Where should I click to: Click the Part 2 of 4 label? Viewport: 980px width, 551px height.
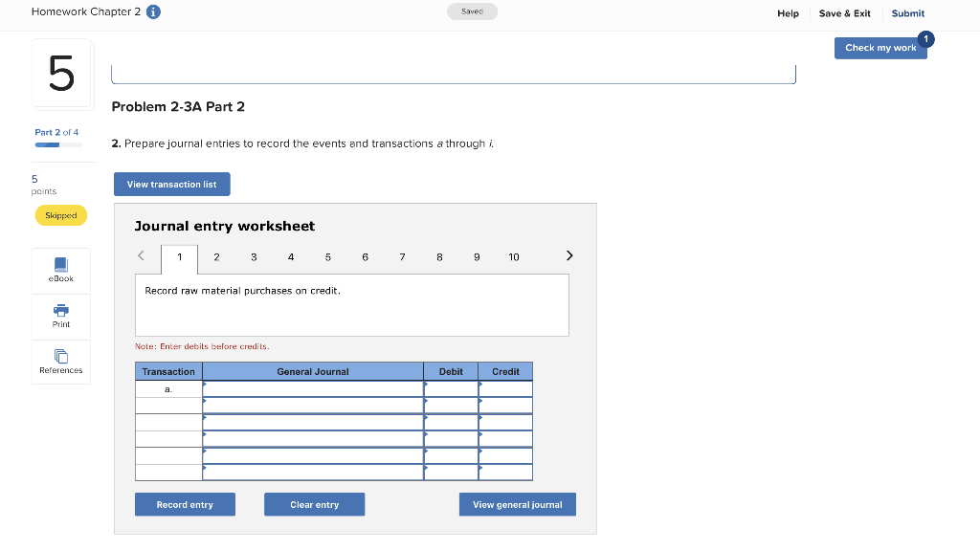click(56, 132)
